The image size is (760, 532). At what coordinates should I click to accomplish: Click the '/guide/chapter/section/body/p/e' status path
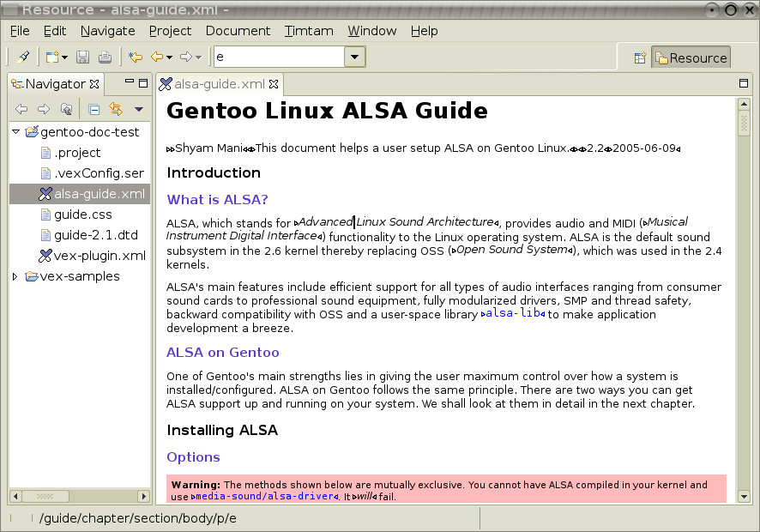(137, 518)
